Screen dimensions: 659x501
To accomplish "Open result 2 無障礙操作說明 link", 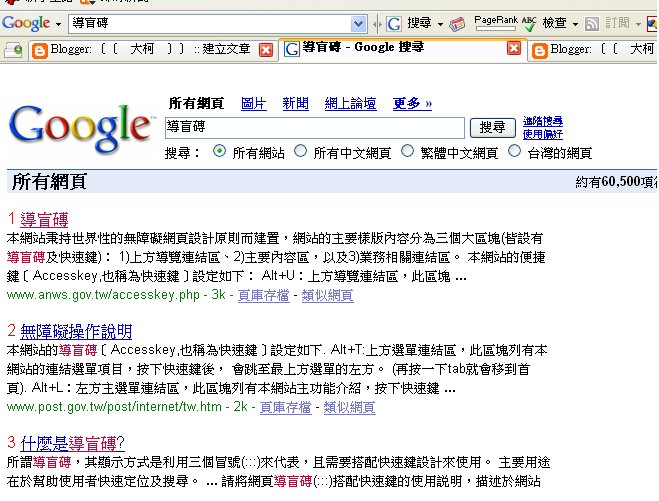I will click(x=76, y=332).
